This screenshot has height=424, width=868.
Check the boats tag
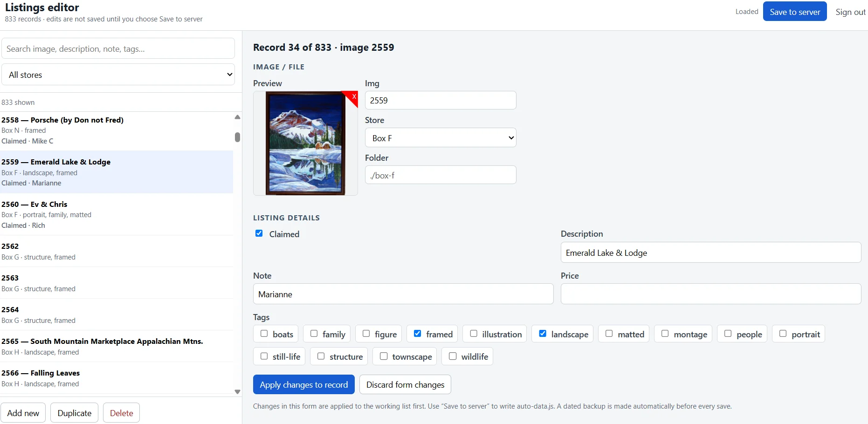[x=264, y=334]
